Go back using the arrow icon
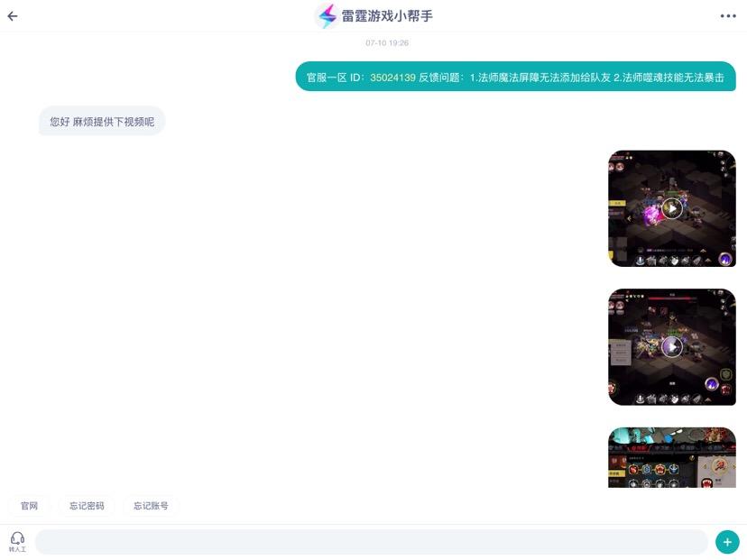Viewport: 747px width, 560px height. pos(13,16)
